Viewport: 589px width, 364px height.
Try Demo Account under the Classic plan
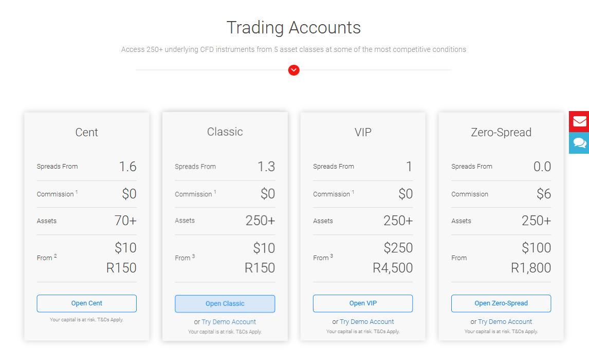coord(228,321)
